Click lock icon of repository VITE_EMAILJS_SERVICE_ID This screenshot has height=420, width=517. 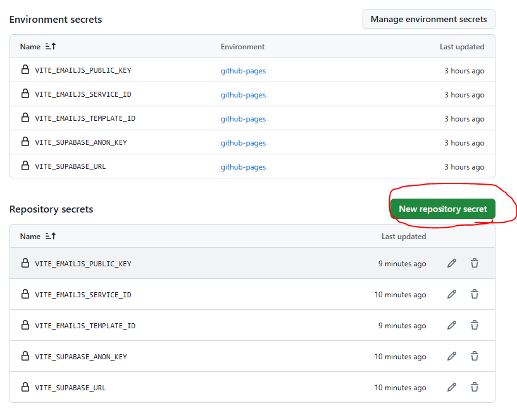click(x=25, y=294)
